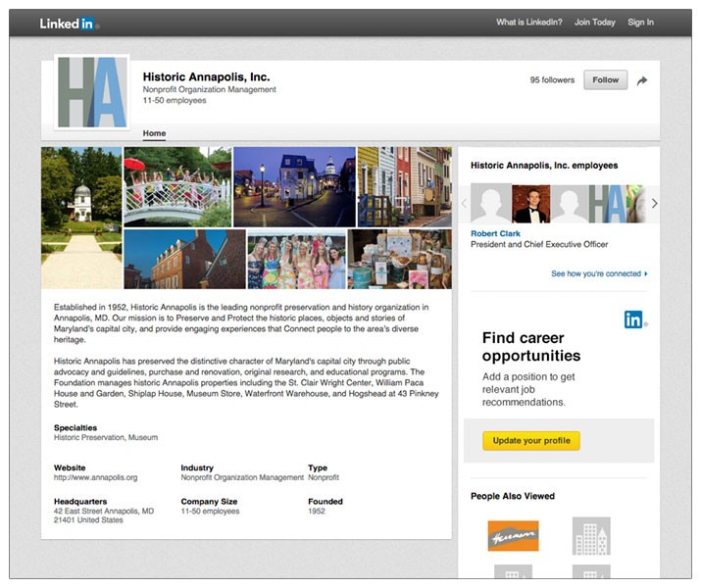The image size is (701, 588).
Task: Click the share arrow icon beside Follow
Action: (642, 81)
